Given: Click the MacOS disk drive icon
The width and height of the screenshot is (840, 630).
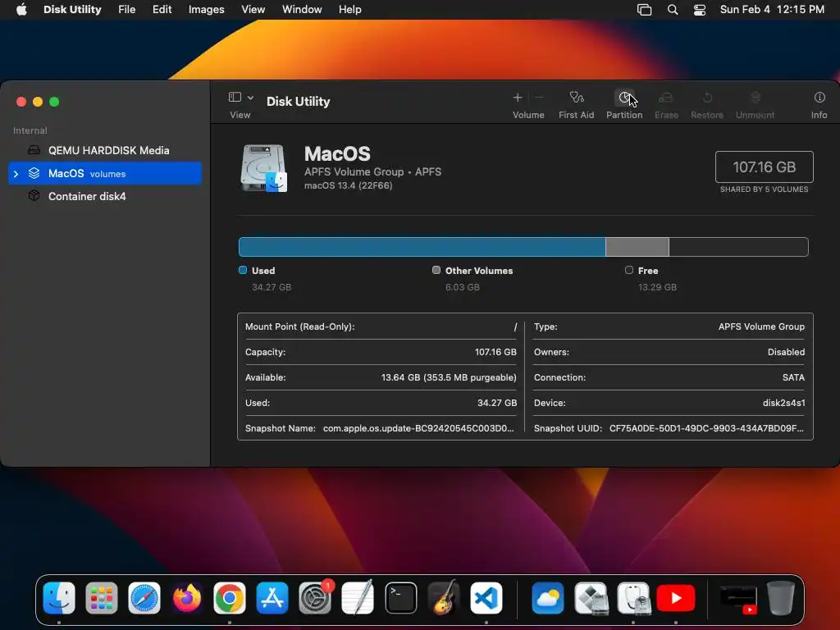Looking at the screenshot, I should (x=263, y=167).
